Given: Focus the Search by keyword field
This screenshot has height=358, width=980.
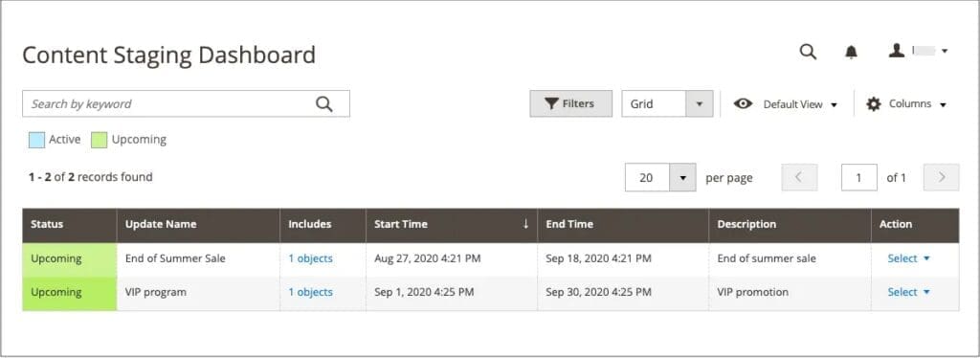Looking at the screenshot, I should click(x=186, y=103).
